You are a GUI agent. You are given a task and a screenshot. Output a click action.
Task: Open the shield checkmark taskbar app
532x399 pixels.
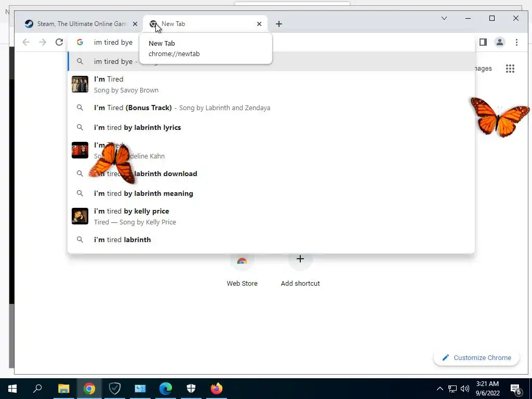tap(115, 389)
